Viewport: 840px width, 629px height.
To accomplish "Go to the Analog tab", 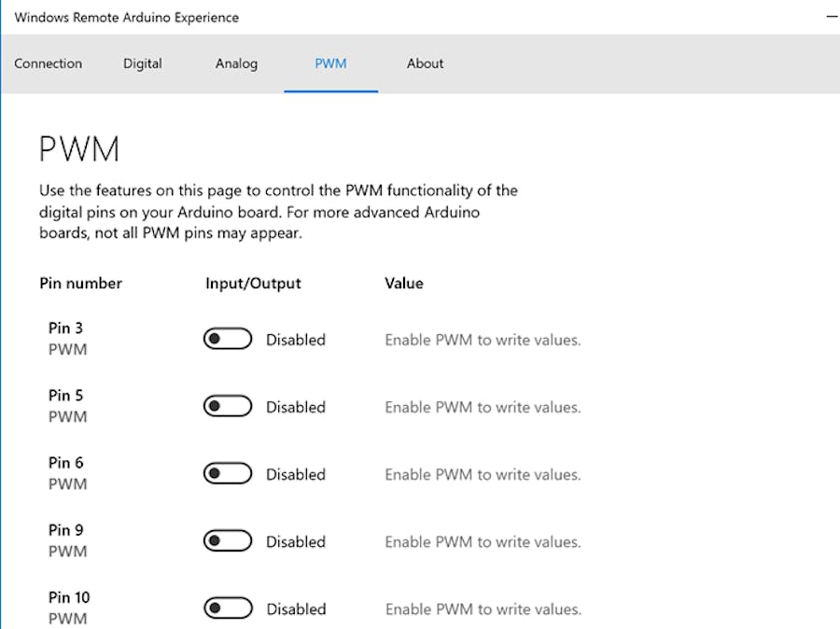I will click(236, 63).
